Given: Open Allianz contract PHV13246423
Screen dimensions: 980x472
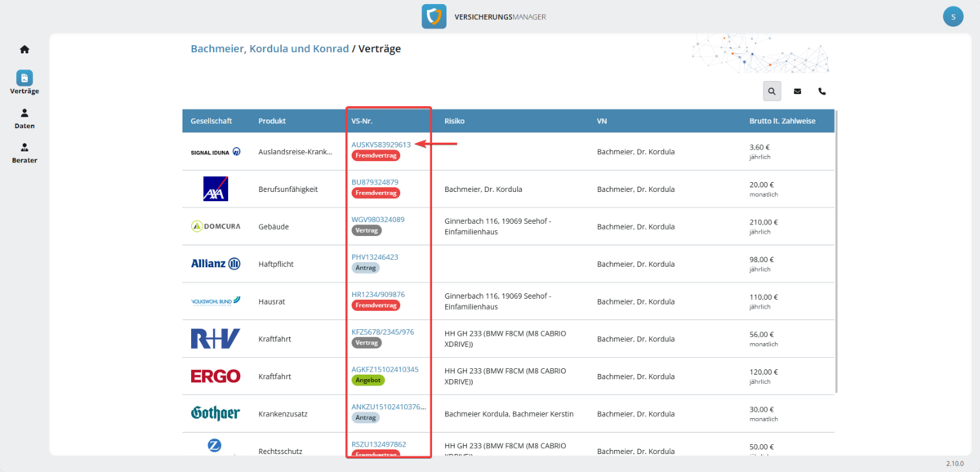Looking at the screenshot, I should (x=375, y=257).
